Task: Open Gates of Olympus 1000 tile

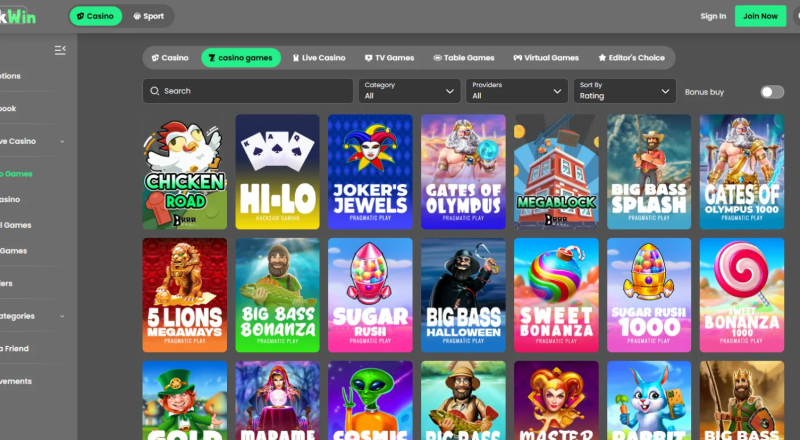Action: point(742,172)
